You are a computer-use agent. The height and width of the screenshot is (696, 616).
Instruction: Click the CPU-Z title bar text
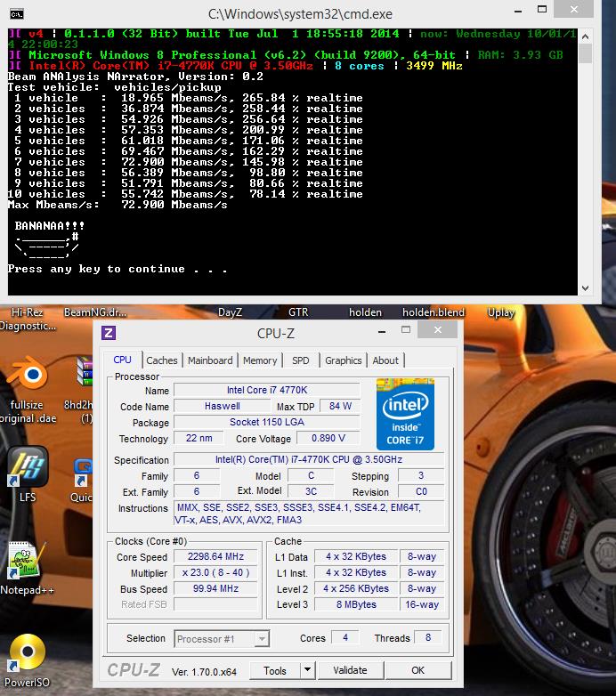276,334
